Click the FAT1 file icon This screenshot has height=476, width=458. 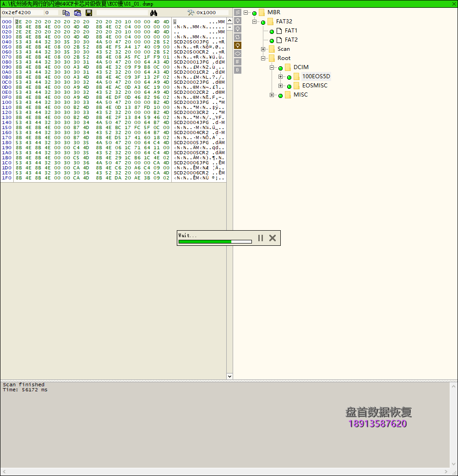279,31
